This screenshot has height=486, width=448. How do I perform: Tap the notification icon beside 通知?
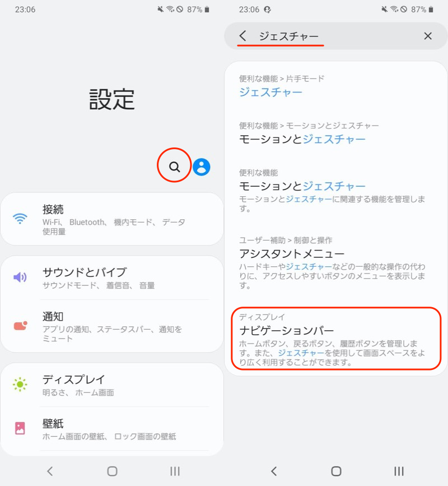point(20,325)
